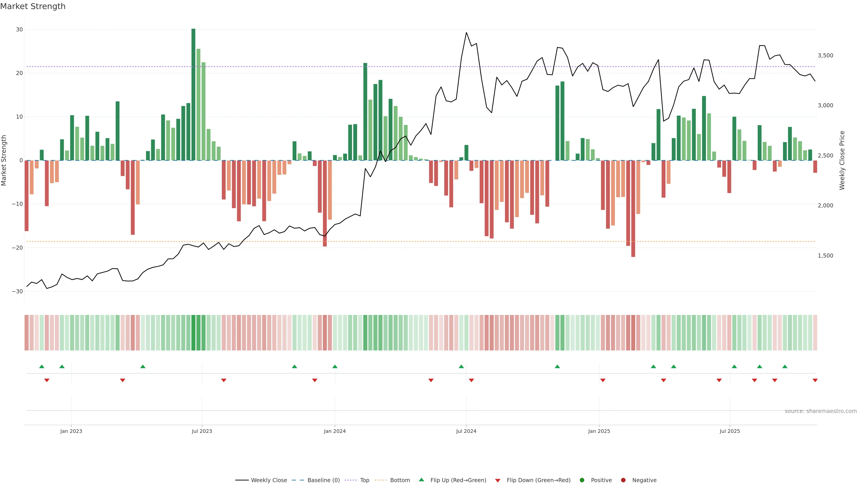Image resolution: width=868 pixels, height=488 pixels.
Task: Click the green Positive circle legend icon
Action: 582,480
